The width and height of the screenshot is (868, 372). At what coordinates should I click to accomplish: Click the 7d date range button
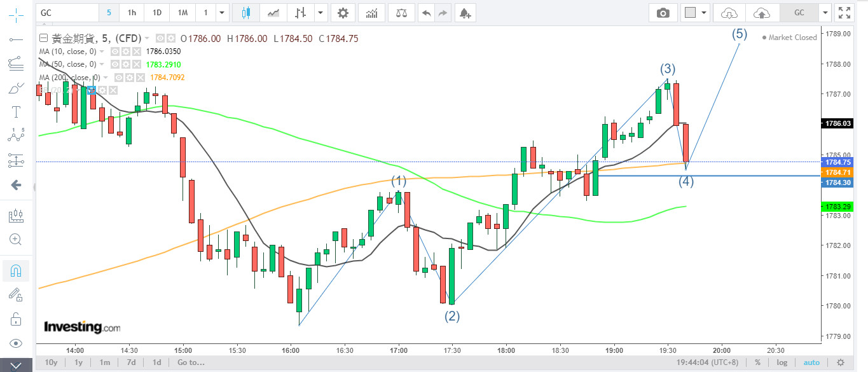[131, 362]
